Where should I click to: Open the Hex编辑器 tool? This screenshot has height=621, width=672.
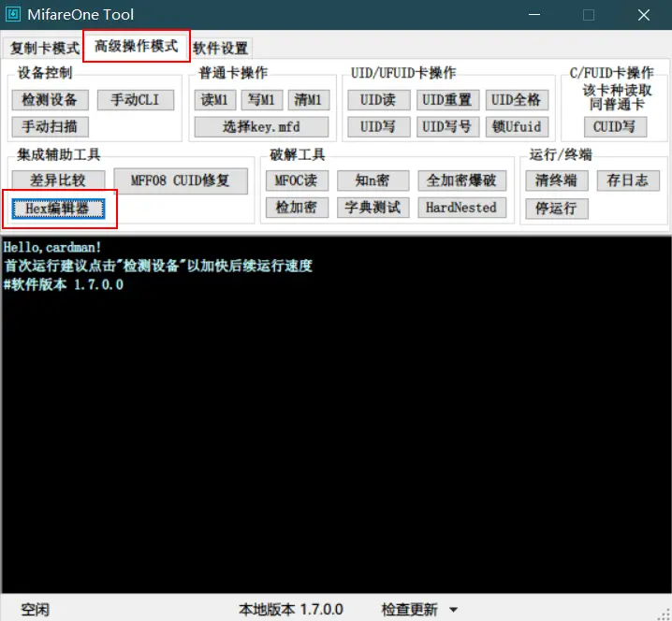point(57,209)
